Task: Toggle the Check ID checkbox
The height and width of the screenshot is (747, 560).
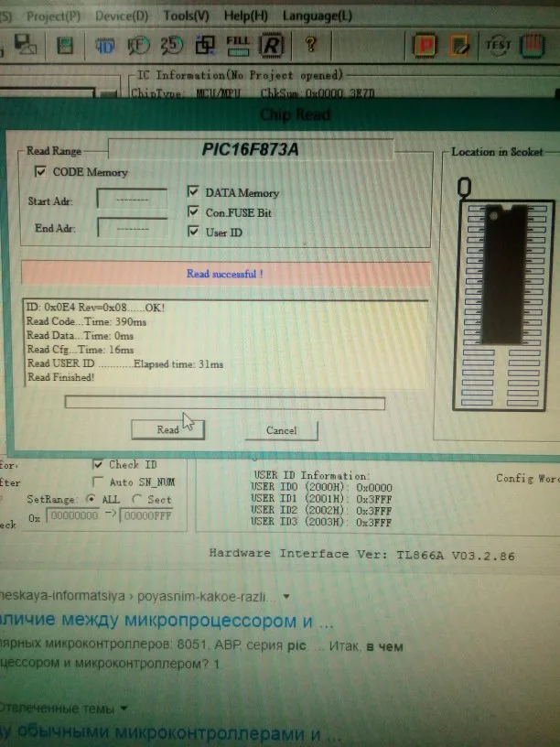Action: pos(98,464)
